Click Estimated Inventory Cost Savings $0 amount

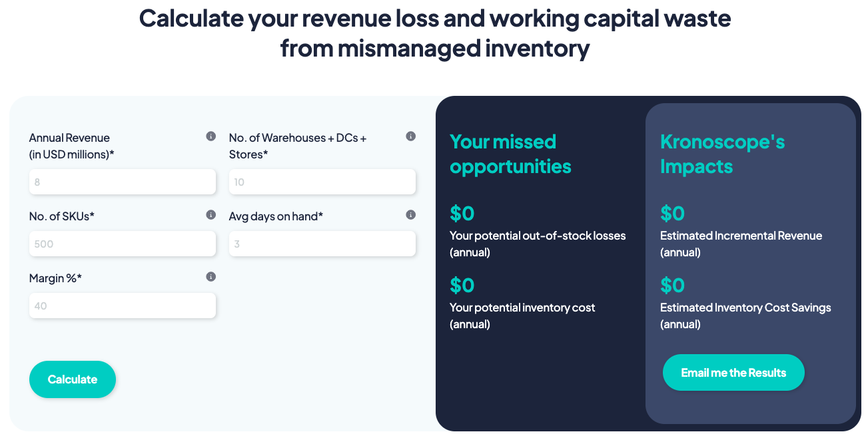coord(673,286)
